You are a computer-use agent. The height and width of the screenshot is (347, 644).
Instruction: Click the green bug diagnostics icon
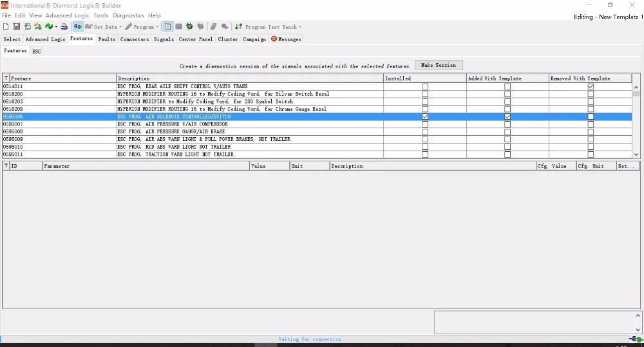(x=189, y=26)
